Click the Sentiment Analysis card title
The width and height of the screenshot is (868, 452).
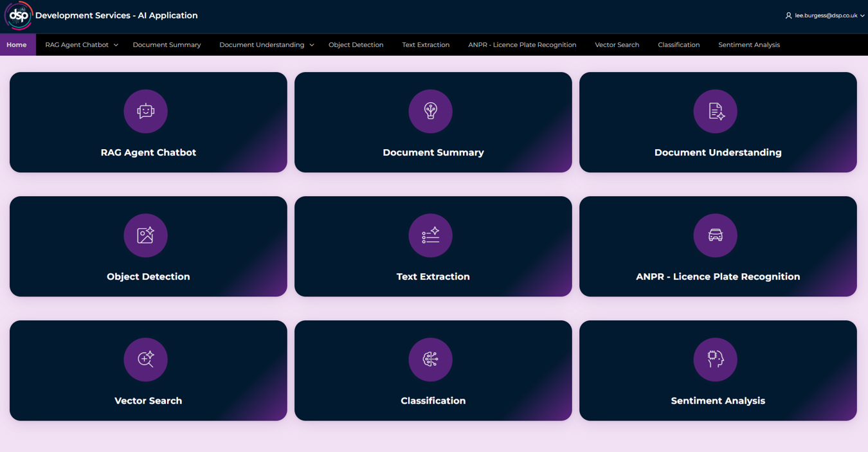tap(718, 401)
